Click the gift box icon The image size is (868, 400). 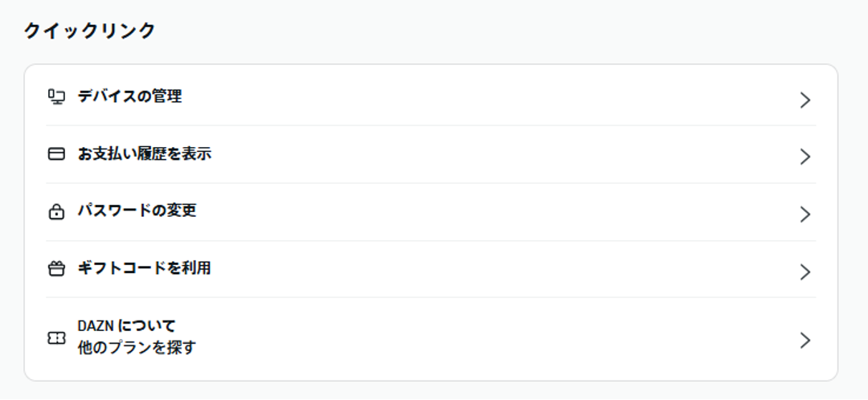pos(56,269)
